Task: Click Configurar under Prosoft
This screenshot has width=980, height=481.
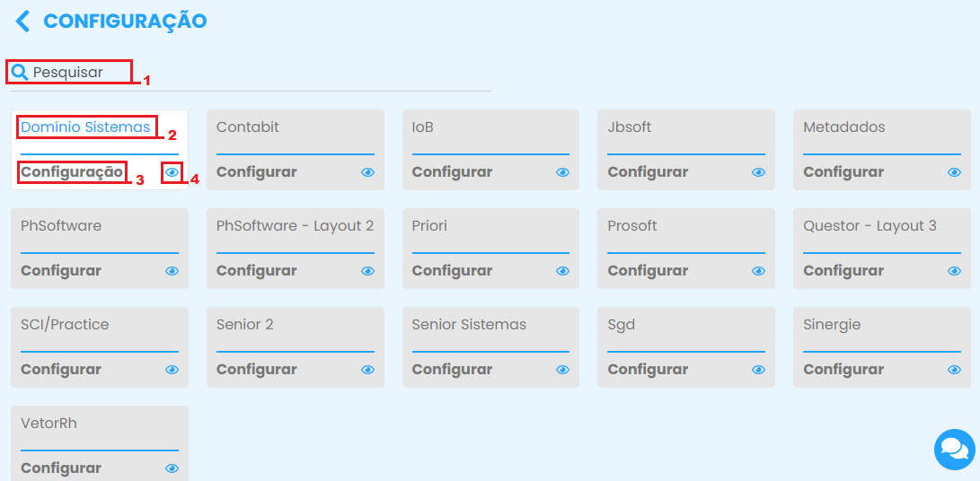Action: click(x=648, y=270)
